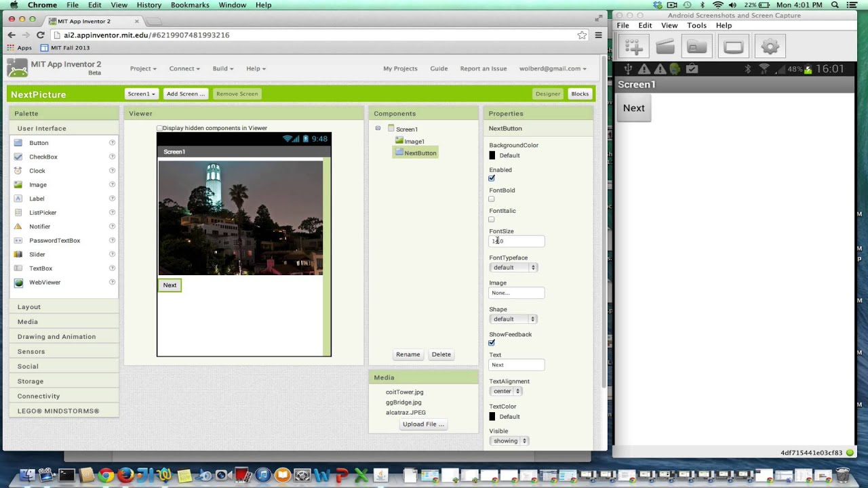Click the Add Screen button
Screen dimensions: 868x488
coord(185,94)
